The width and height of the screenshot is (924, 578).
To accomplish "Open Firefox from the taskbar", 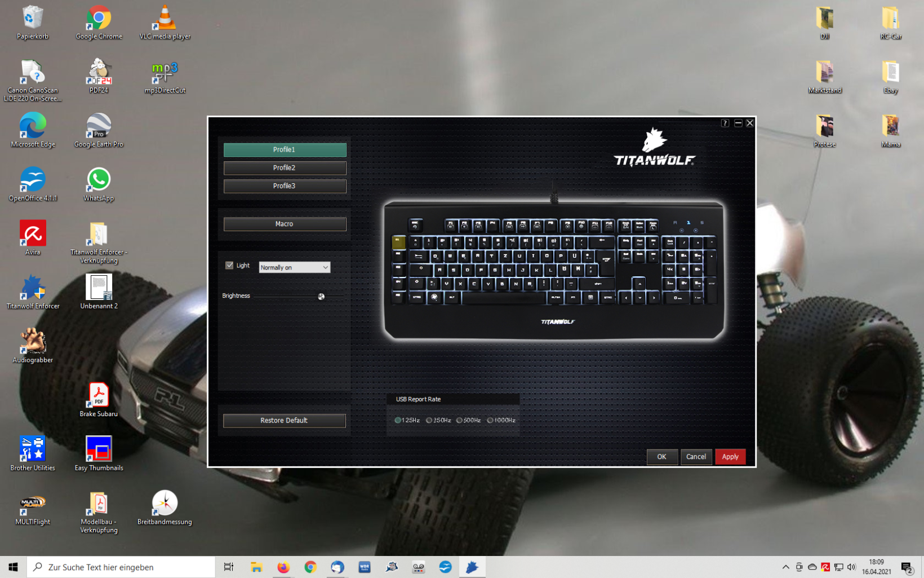I will [283, 567].
